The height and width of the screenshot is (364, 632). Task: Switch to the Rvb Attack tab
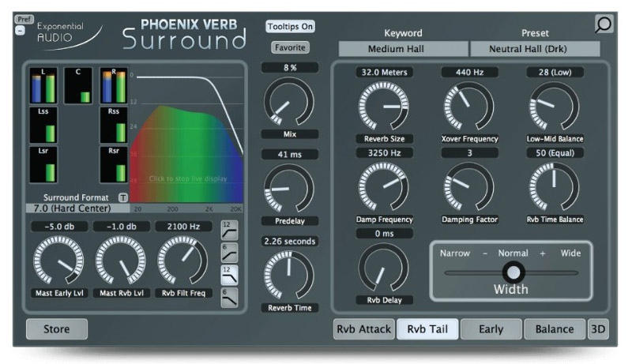tap(363, 329)
